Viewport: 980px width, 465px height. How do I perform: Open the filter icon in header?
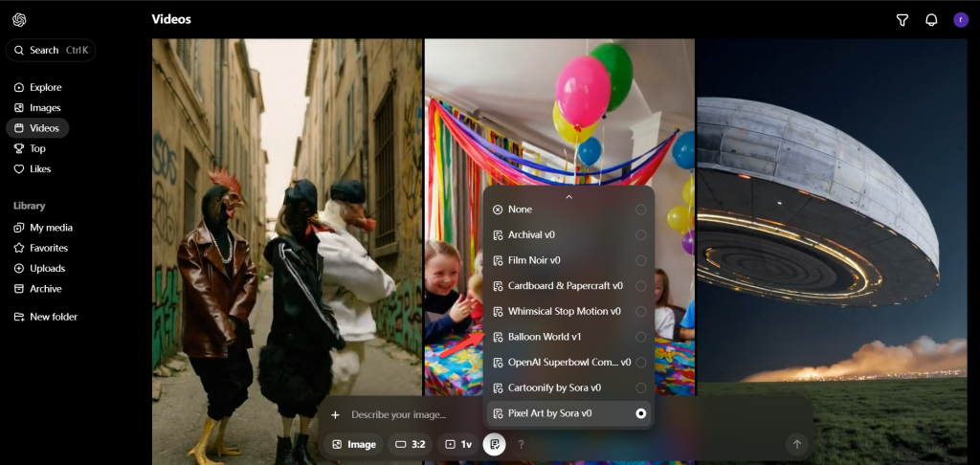902,20
